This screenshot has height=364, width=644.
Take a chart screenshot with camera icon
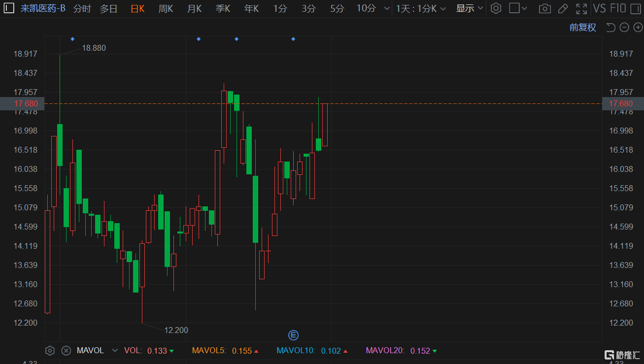pyautogui.click(x=544, y=8)
